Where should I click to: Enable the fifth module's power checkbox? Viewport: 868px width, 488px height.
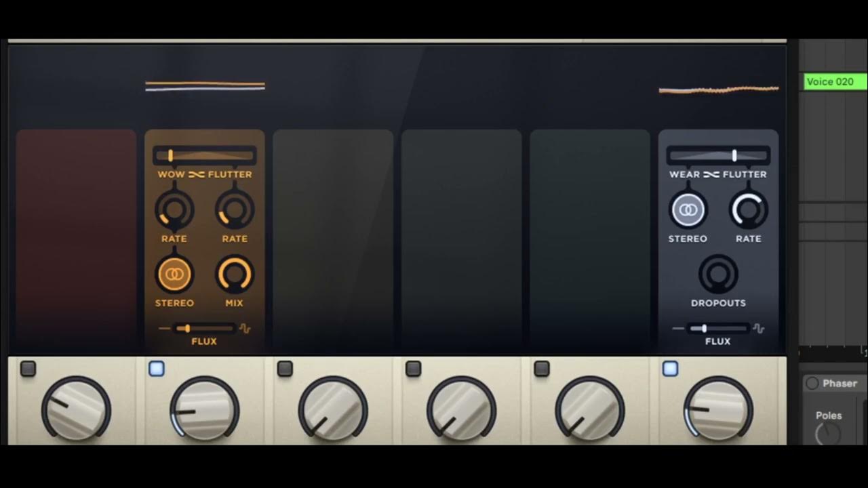[541, 369]
